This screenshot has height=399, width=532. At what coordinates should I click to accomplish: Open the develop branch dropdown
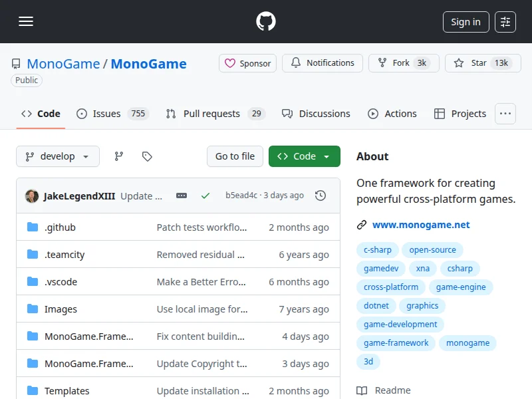[x=58, y=156]
